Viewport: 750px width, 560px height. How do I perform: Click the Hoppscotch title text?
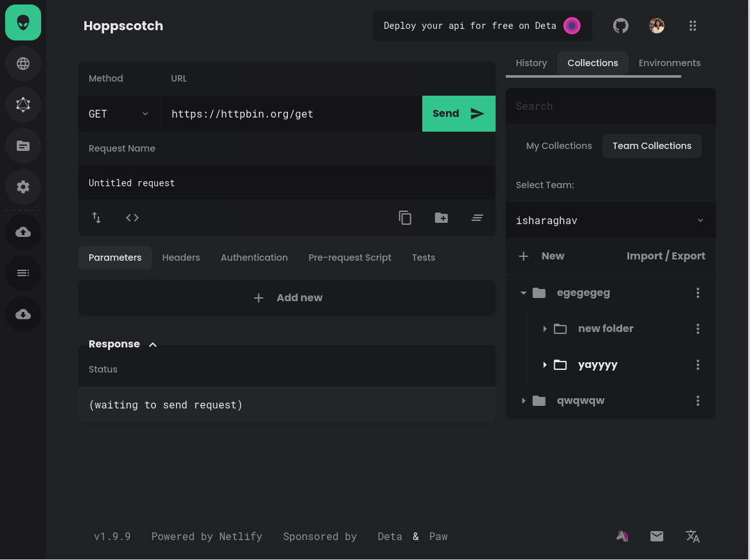coord(123,26)
